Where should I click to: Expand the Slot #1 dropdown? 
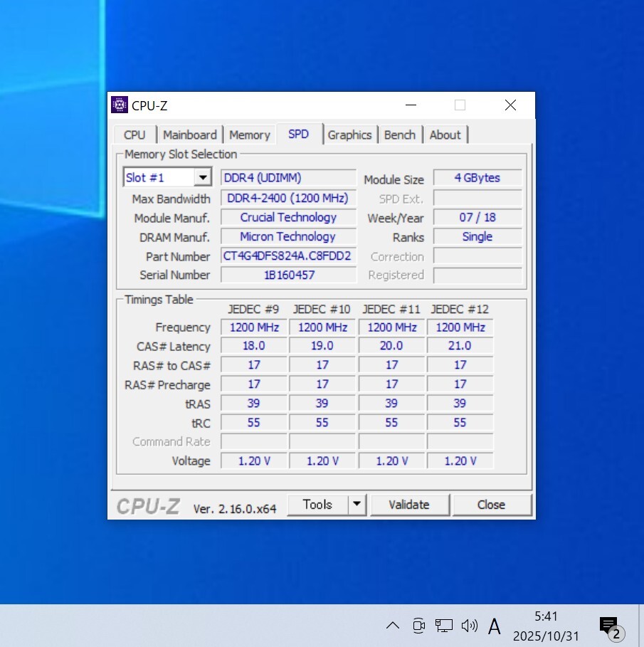point(203,178)
